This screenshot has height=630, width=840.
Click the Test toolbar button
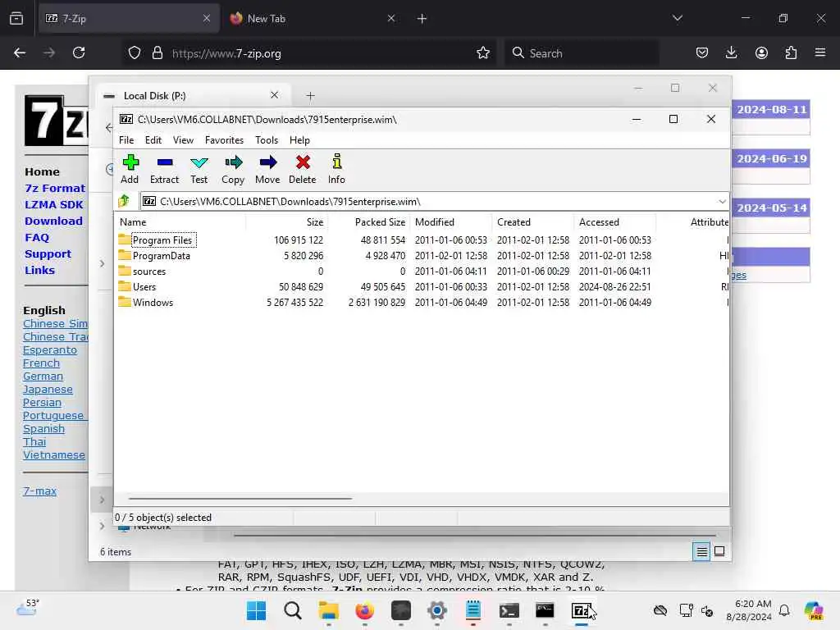pyautogui.click(x=199, y=169)
